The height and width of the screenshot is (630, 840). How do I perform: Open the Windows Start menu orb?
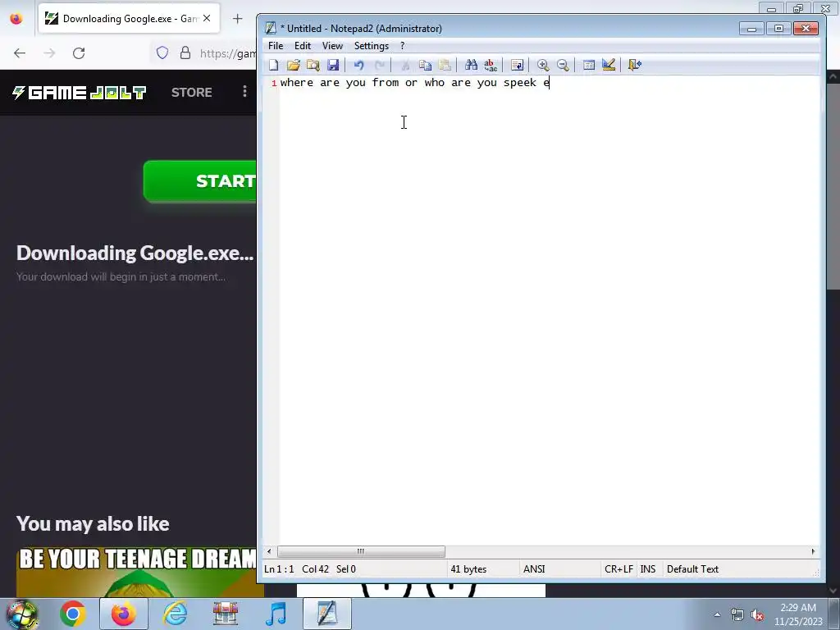pyautogui.click(x=22, y=614)
